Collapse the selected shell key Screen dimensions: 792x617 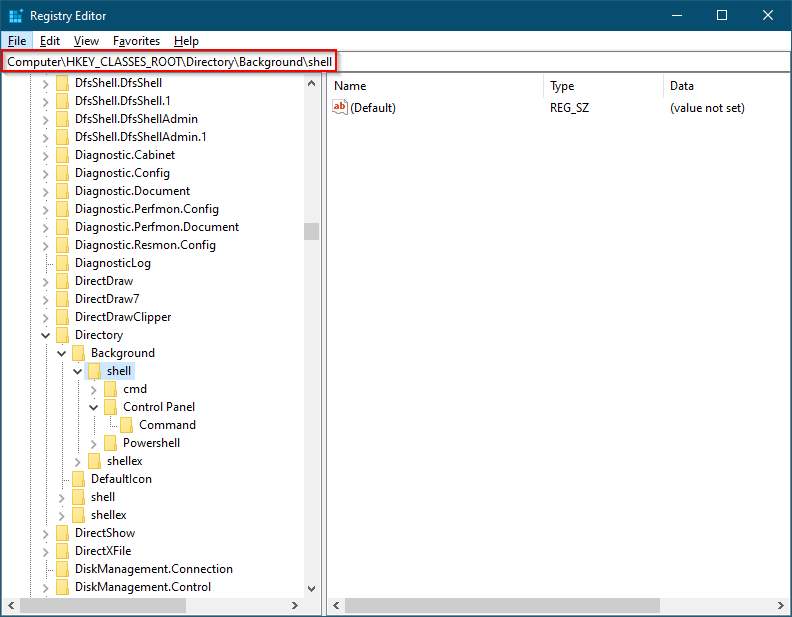pyautogui.click(x=78, y=372)
